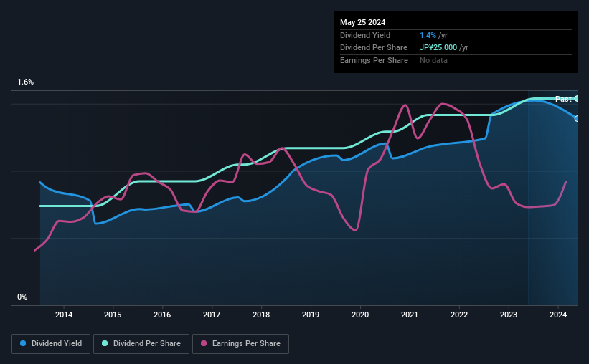Select the 2022 year axis label
This screenshot has width=589, height=364.
click(x=459, y=315)
